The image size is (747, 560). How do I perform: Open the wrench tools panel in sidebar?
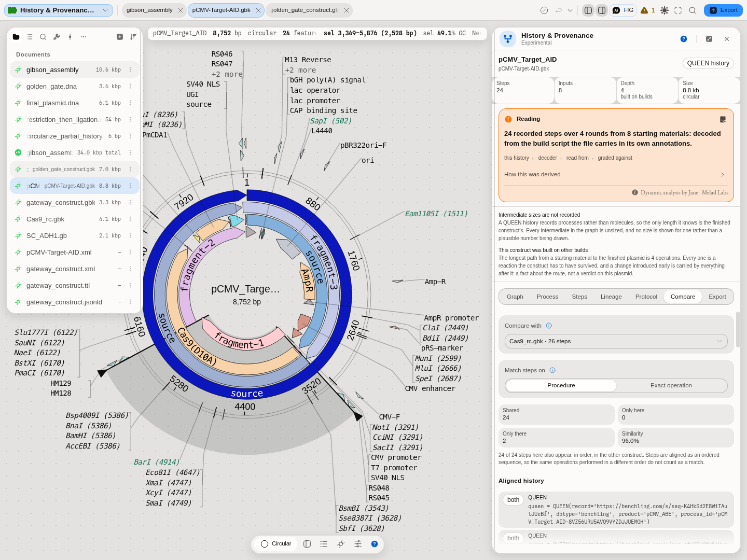(x=57, y=37)
